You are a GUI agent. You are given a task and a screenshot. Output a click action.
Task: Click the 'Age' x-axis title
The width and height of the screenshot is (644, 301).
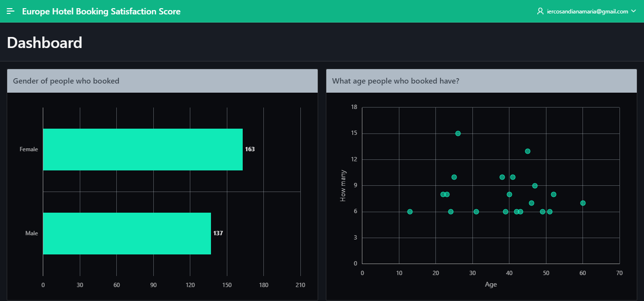coord(491,285)
